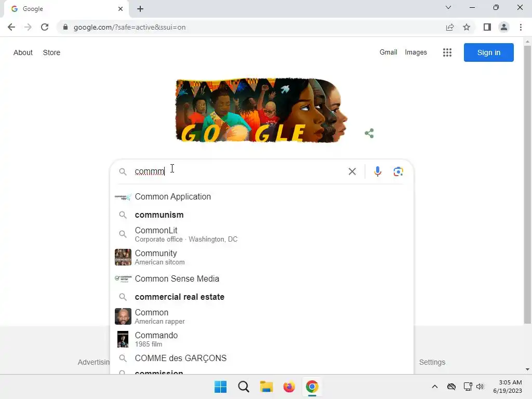Select the COMME des GARÇONS suggestion

click(262, 358)
